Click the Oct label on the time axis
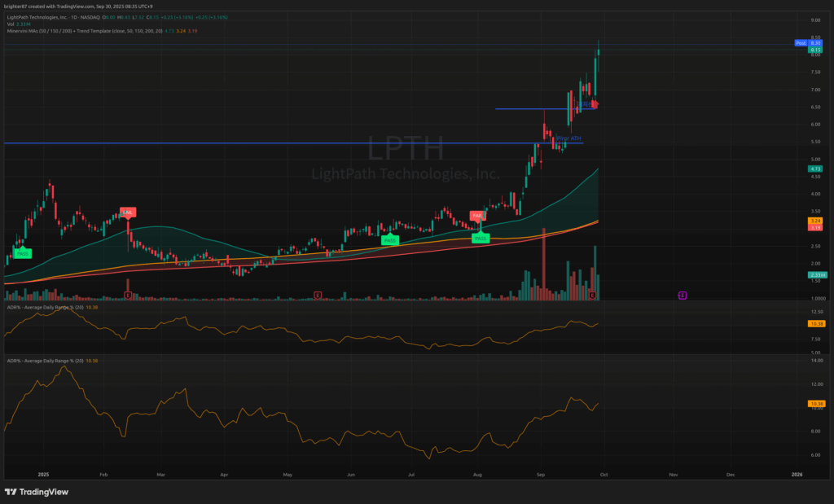 (604, 474)
